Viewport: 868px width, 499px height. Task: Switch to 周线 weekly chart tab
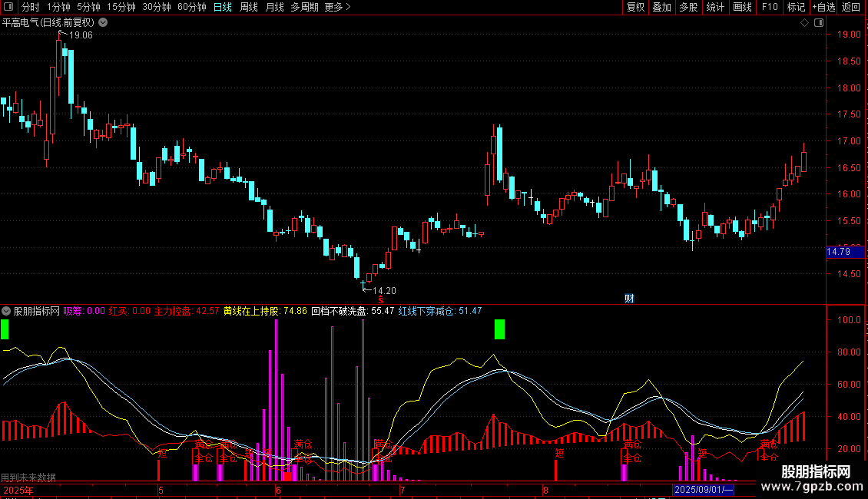[248, 7]
